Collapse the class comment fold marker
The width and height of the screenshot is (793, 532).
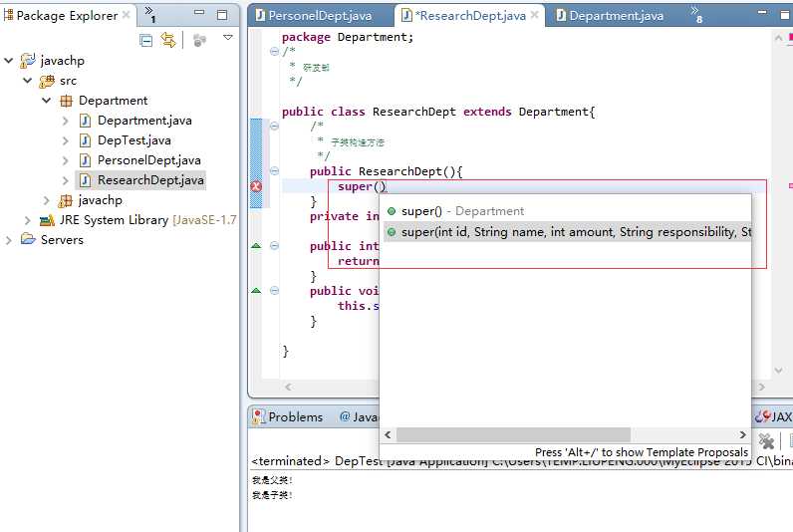pyautogui.click(x=274, y=51)
